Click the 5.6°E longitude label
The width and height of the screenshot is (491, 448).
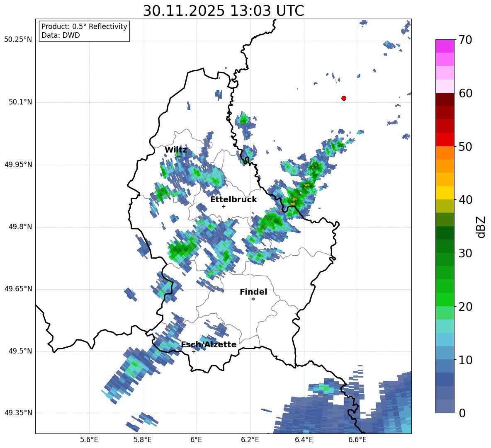pos(89,440)
